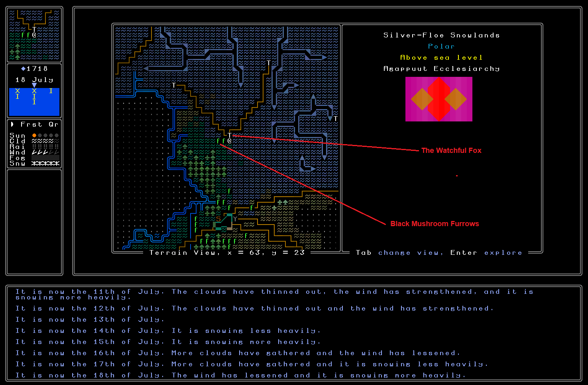
Task: Select the T marker at the map's right edge
Action: 336,119
